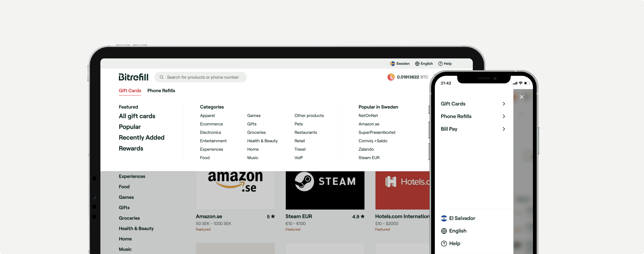Click the user avatar beside BTC balance
This screenshot has width=644, height=254.
(391, 77)
